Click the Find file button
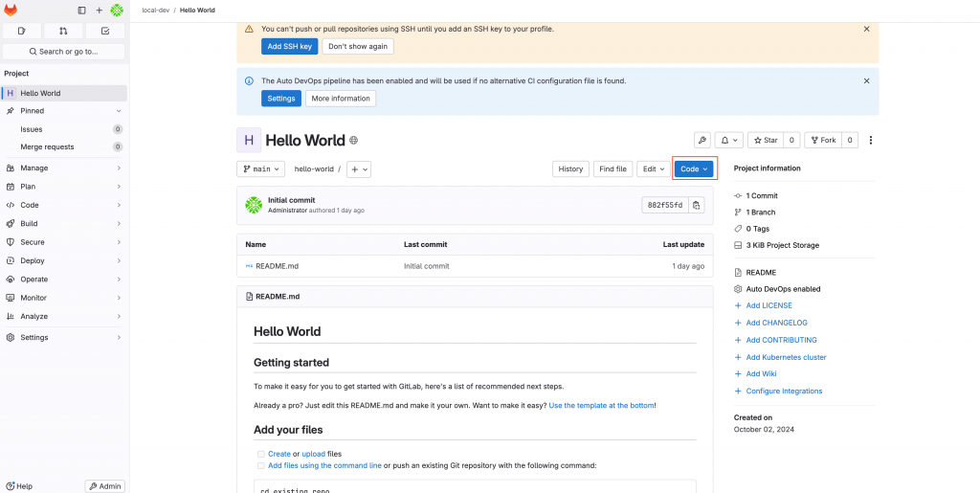Screen dimensions: 980x493 tap(613, 168)
